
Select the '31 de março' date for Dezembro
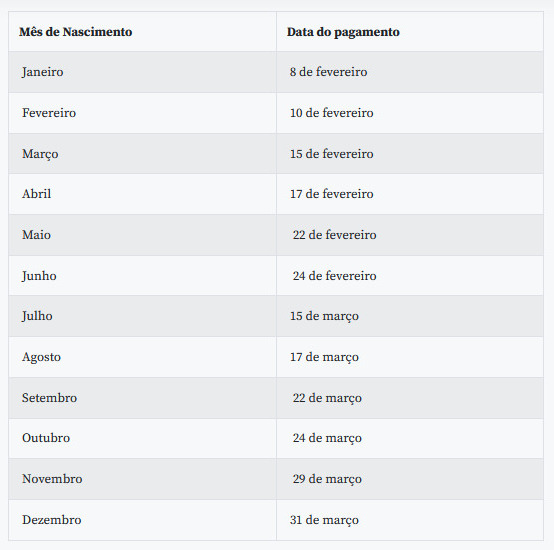(324, 520)
